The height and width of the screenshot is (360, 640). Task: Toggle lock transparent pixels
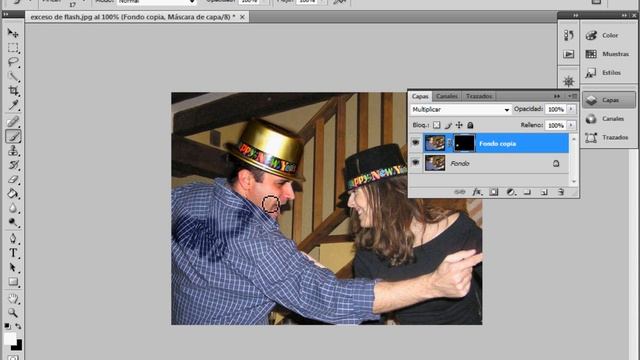436,125
